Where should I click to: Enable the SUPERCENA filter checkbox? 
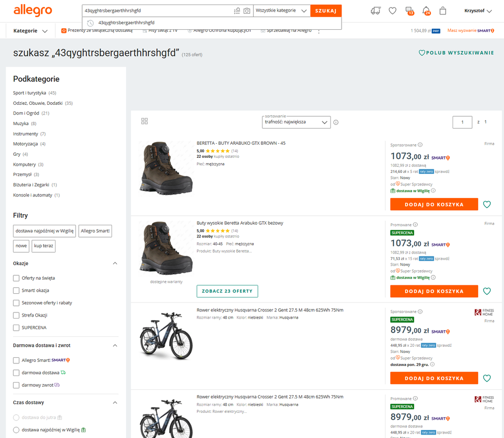pyautogui.click(x=16, y=328)
